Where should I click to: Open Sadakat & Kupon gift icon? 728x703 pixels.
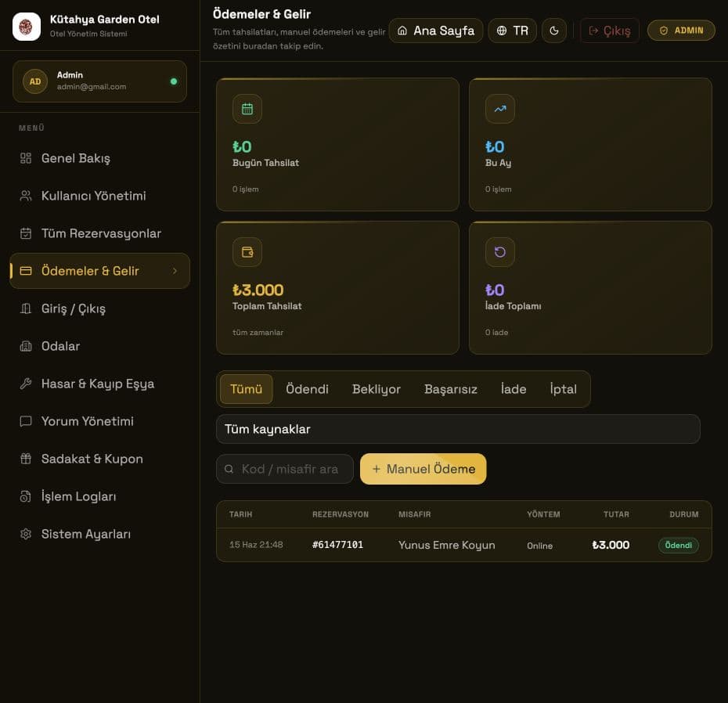click(26, 459)
